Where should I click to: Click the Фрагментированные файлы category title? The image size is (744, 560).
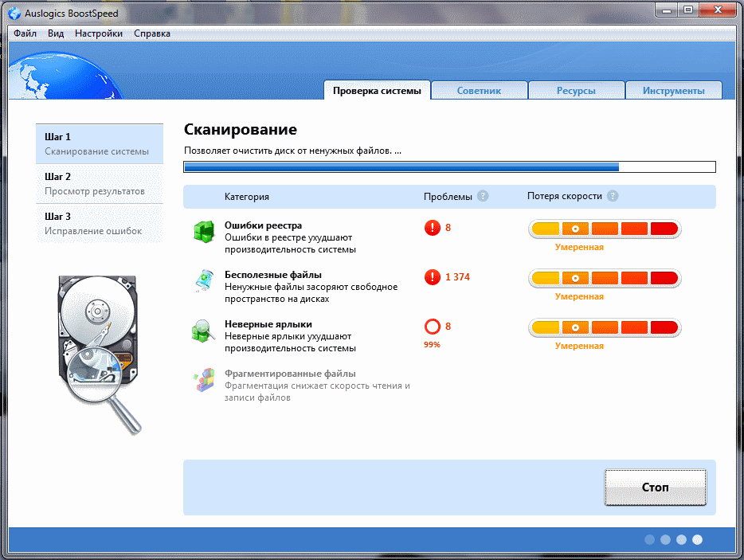tap(291, 374)
